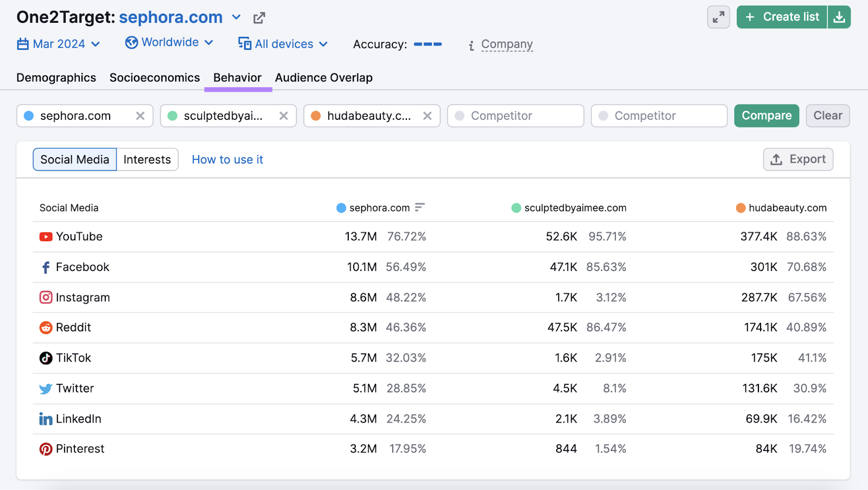
Task: Open the How to use it link
Action: click(227, 159)
